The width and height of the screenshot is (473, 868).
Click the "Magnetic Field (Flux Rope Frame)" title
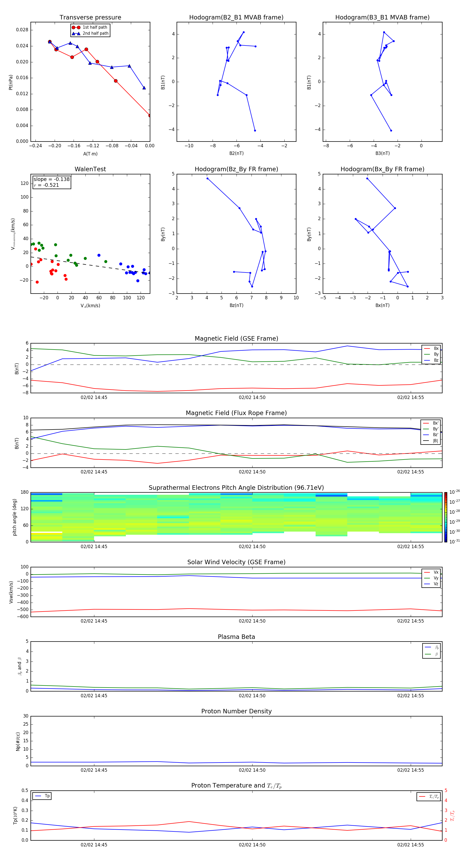(x=236, y=413)
